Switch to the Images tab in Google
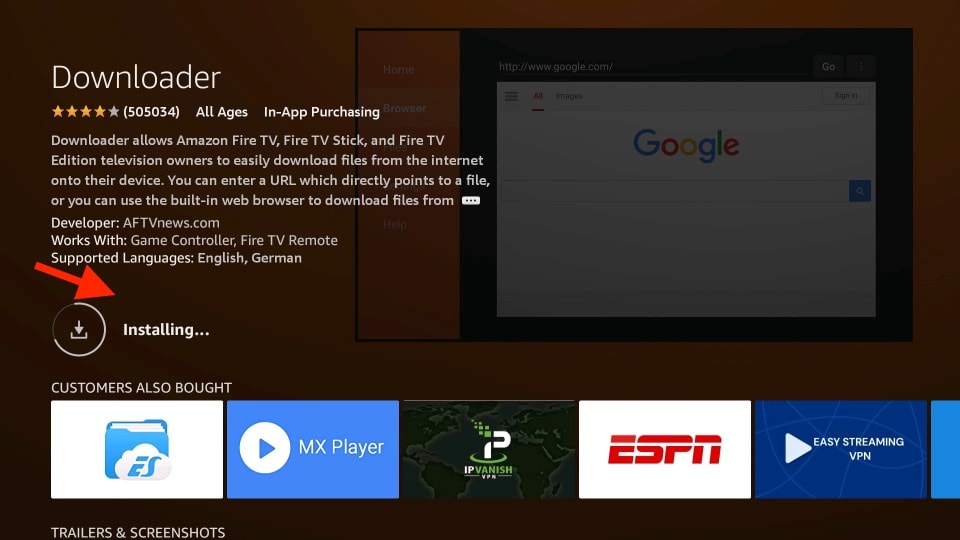The height and width of the screenshot is (540, 960). [x=569, y=96]
